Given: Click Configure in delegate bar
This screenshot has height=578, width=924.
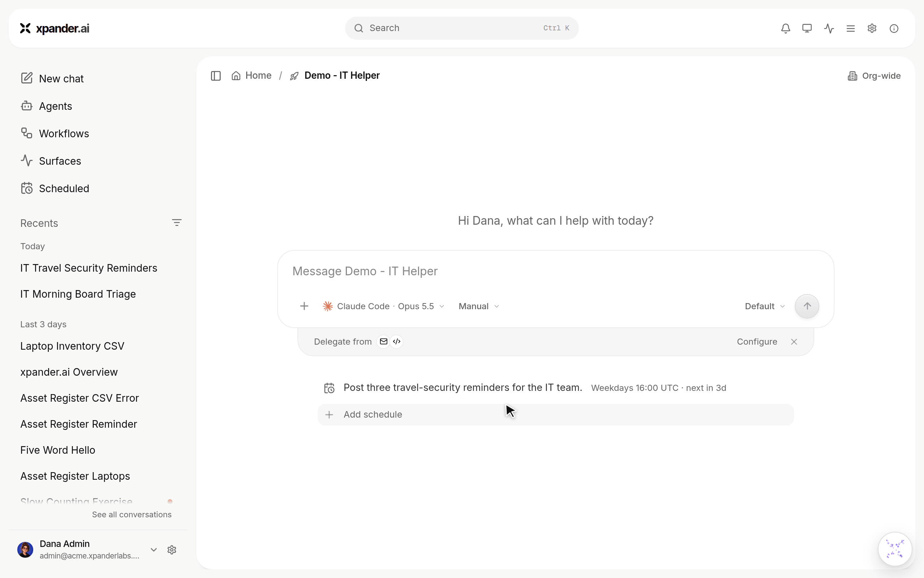Looking at the screenshot, I should 757,342.
